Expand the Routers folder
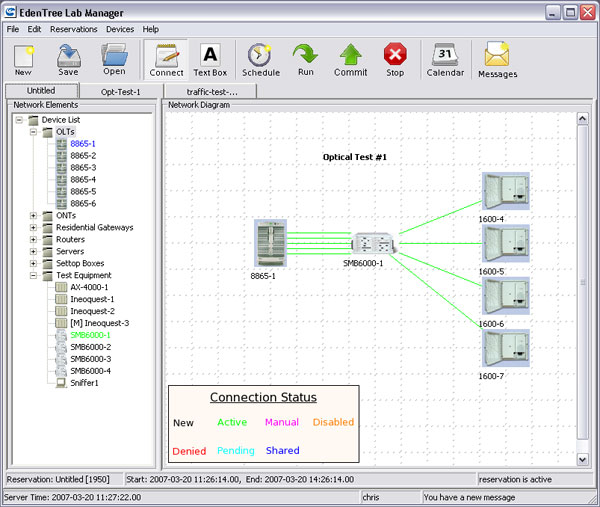The width and height of the screenshot is (600, 507). point(34,240)
